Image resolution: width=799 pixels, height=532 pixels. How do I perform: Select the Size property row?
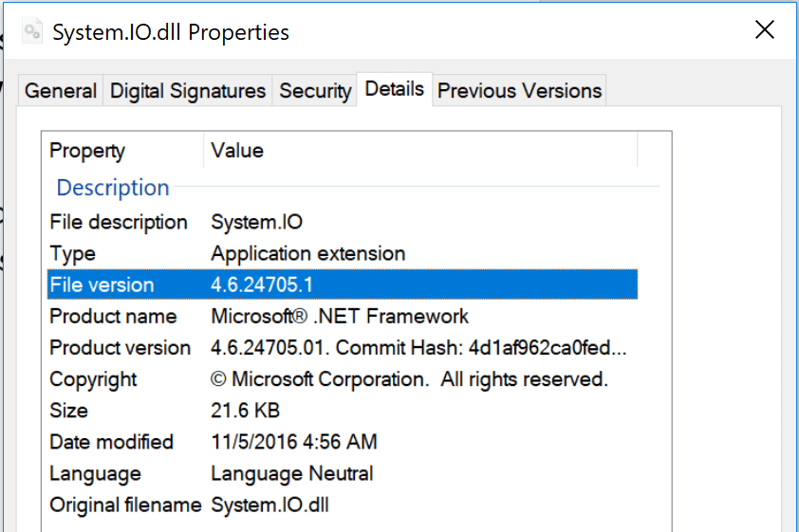343,411
